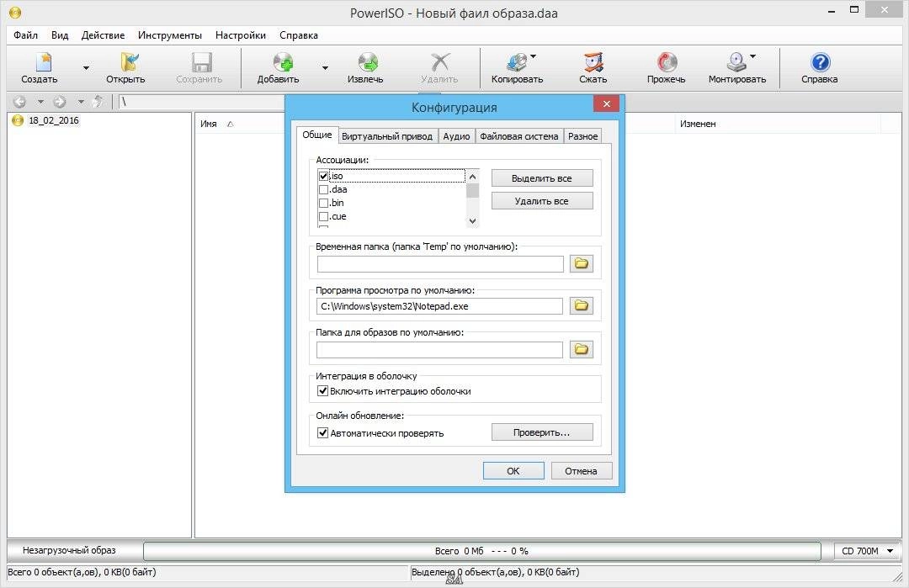Enable the .daa association checkbox
The image size is (909, 588).
(323, 189)
